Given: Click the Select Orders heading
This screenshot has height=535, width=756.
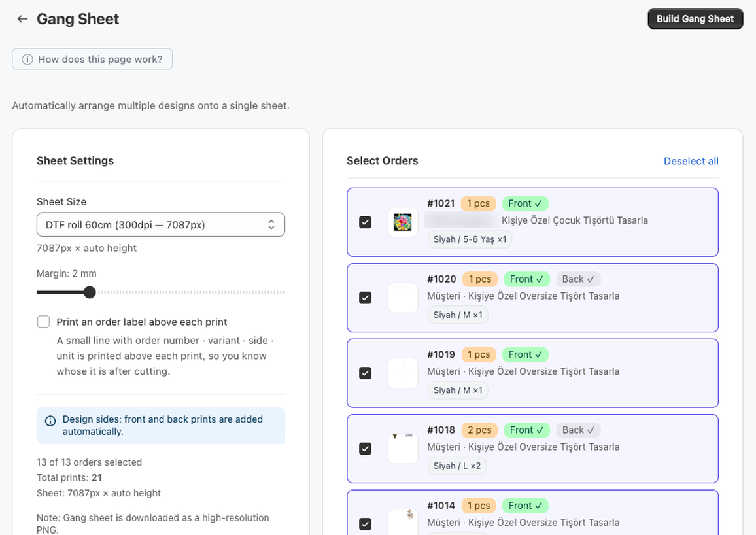Looking at the screenshot, I should coord(383,160).
